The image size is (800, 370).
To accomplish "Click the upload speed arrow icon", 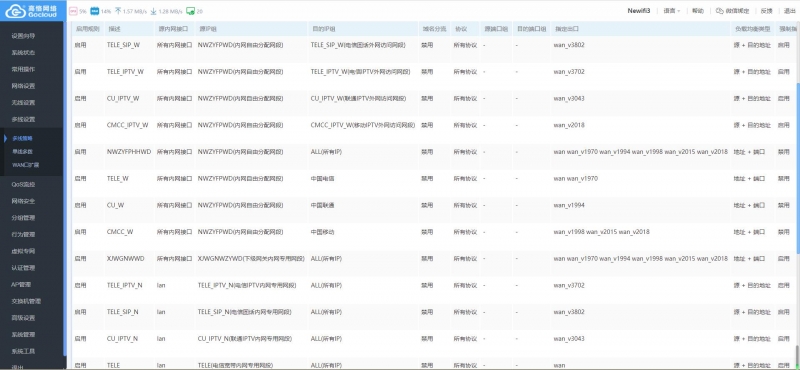I will [118, 11].
